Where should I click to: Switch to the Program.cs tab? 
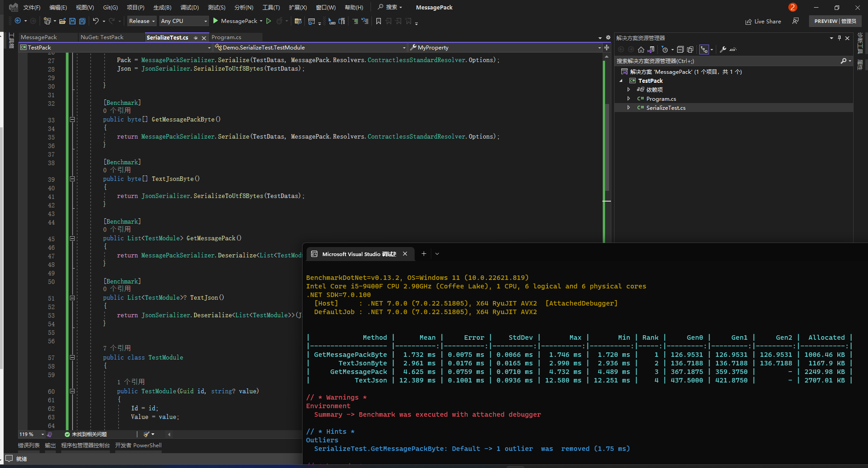click(226, 37)
